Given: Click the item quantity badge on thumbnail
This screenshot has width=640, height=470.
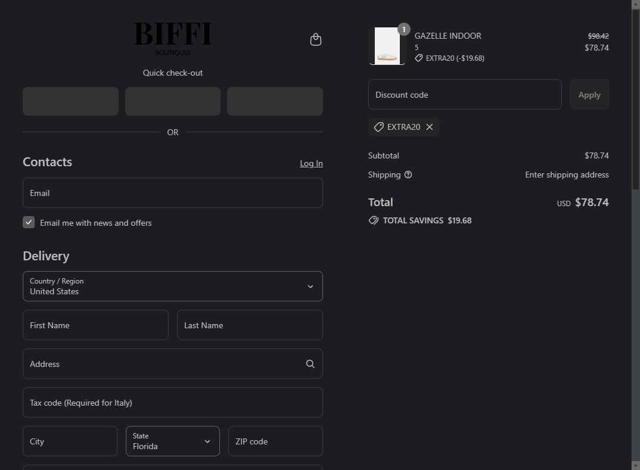Looking at the screenshot, I should 404,29.
